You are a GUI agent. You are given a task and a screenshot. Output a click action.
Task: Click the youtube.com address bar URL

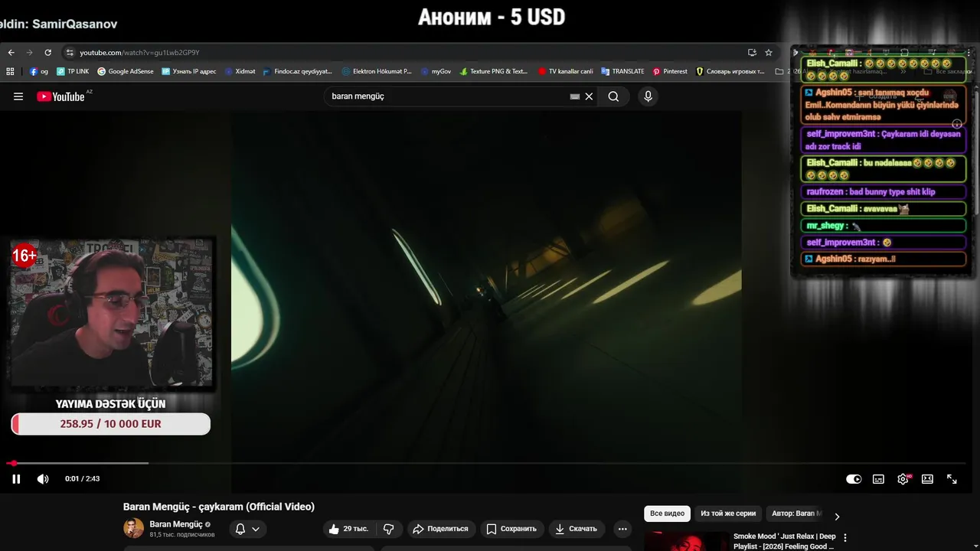(x=139, y=53)
